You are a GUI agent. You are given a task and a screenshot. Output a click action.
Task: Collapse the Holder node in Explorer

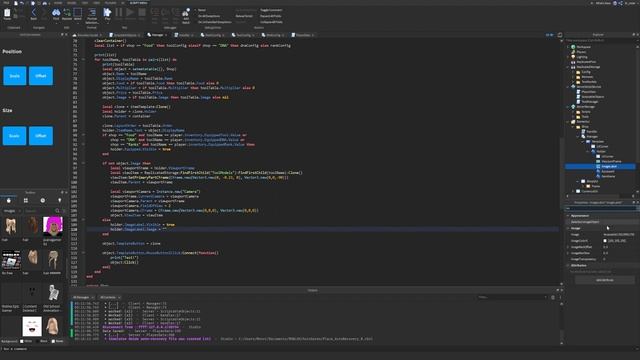pos(589,151)
